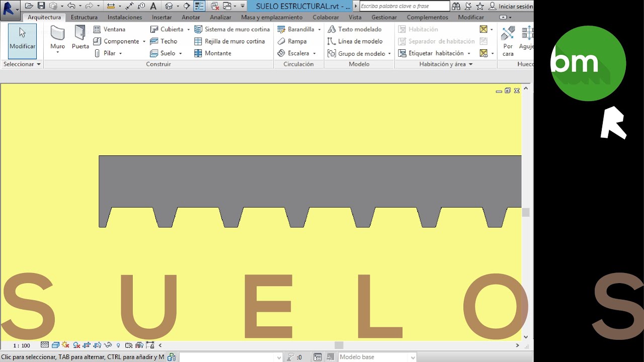Expand the Suelo dropdown arrow
The height and width of the screenshot is (362, 644).
pyautogui.click(x=180, y=53)
